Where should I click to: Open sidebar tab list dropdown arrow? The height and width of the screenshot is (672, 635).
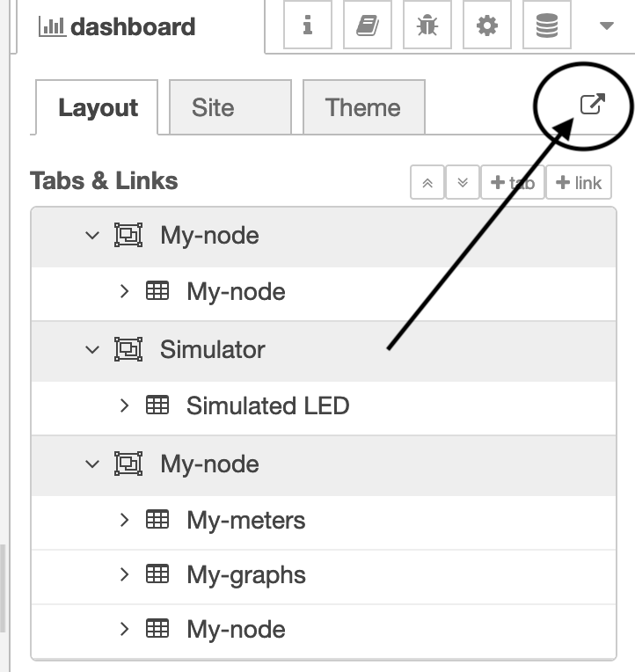tap(606, 26)
